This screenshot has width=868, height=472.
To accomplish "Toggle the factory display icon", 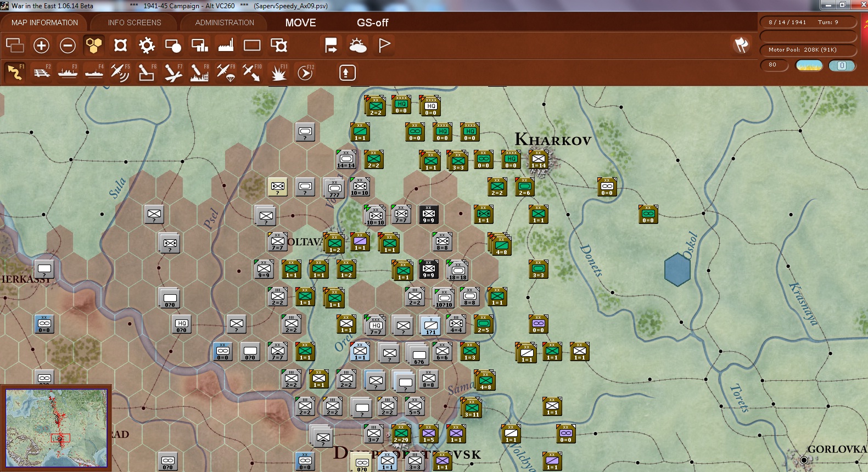I will click(x=226, y=45).
